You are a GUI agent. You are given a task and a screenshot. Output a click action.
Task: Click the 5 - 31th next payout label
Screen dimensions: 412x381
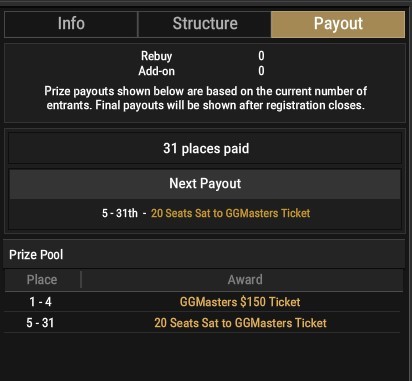(x=120, y=213)
